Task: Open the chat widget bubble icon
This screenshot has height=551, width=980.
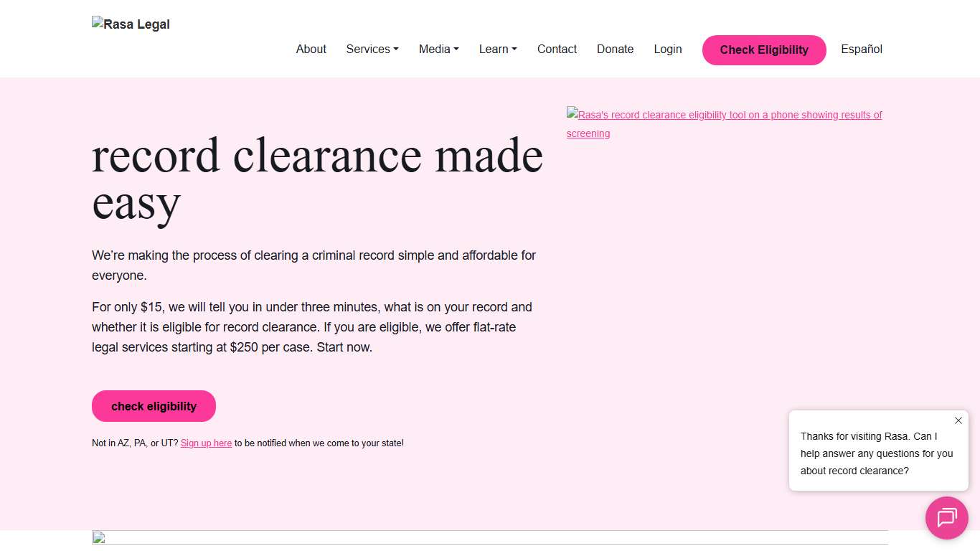Action: (x=946, y=517)
